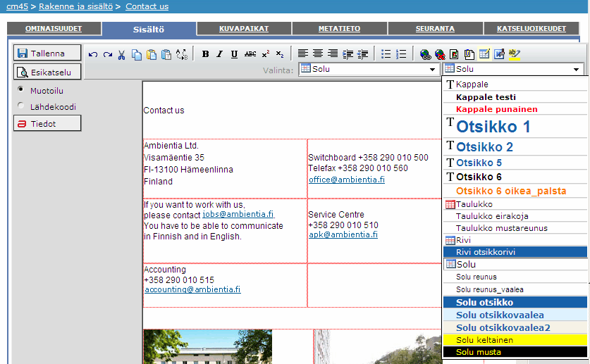
Task: Align text left
Action: click(303, 54)
